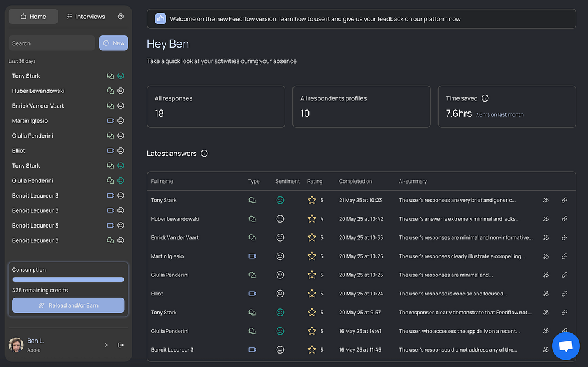
Task: Switch to the Interviews tab
Action: pyautogui.click(x=86, y=17)
